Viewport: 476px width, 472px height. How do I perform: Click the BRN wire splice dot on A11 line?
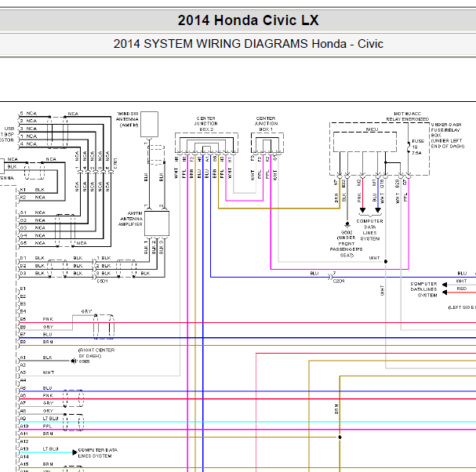click(340, 437)
